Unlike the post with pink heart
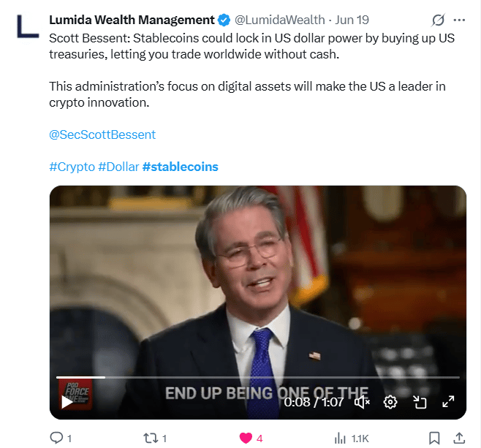 tap(246, 438)
